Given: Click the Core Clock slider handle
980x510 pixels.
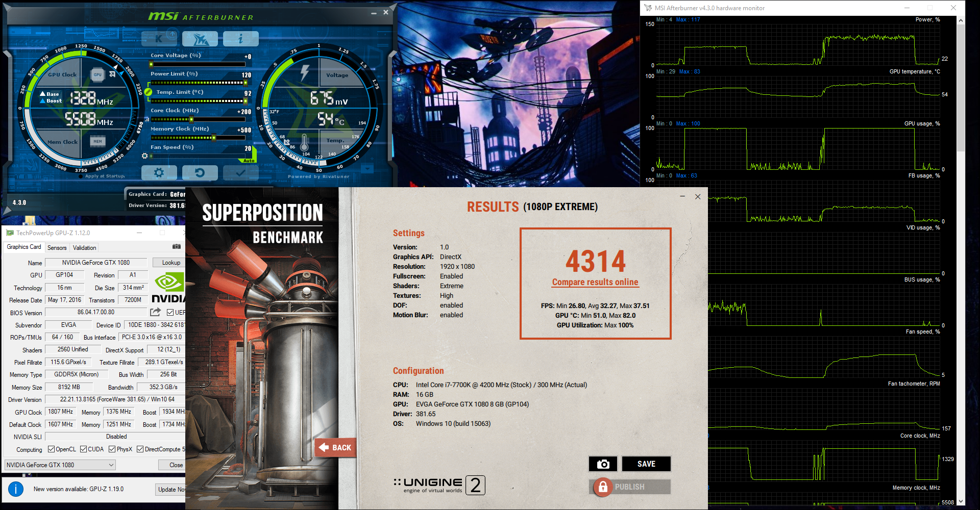Looking at the screenshot, I should [x=191, y=119].
